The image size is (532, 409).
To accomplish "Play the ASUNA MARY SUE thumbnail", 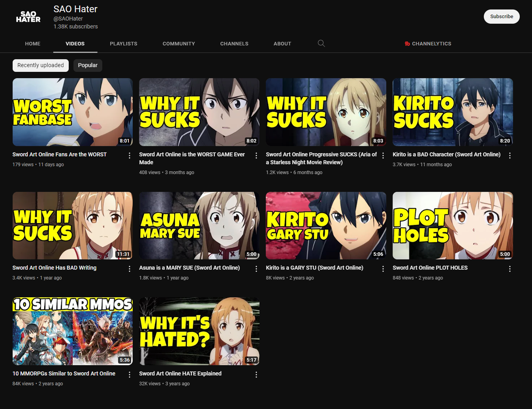I will click(x=199, y=226).
